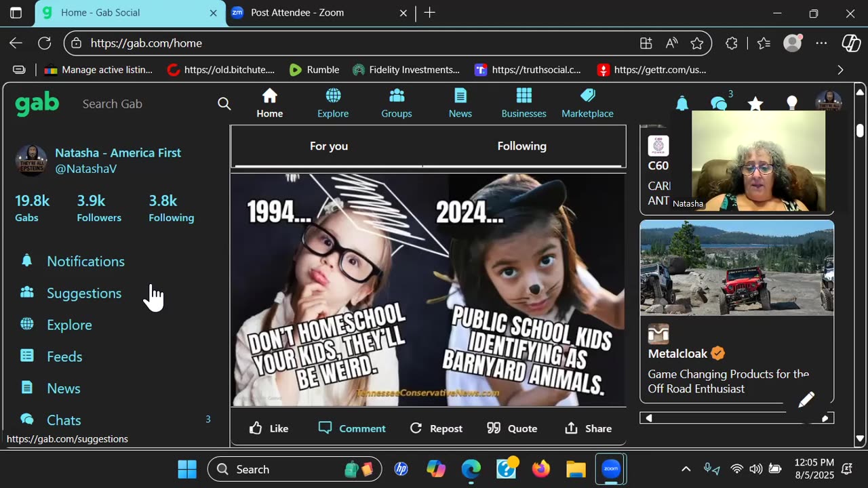Open the homeschool meme image
Viewport: 868px width, 488px height.
click(428, 290)
